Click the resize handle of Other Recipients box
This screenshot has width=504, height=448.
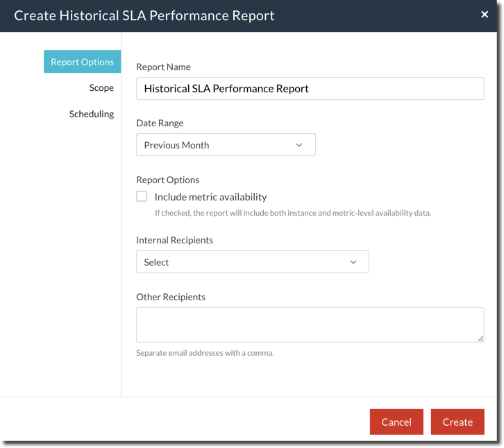(x=480, y=338)
